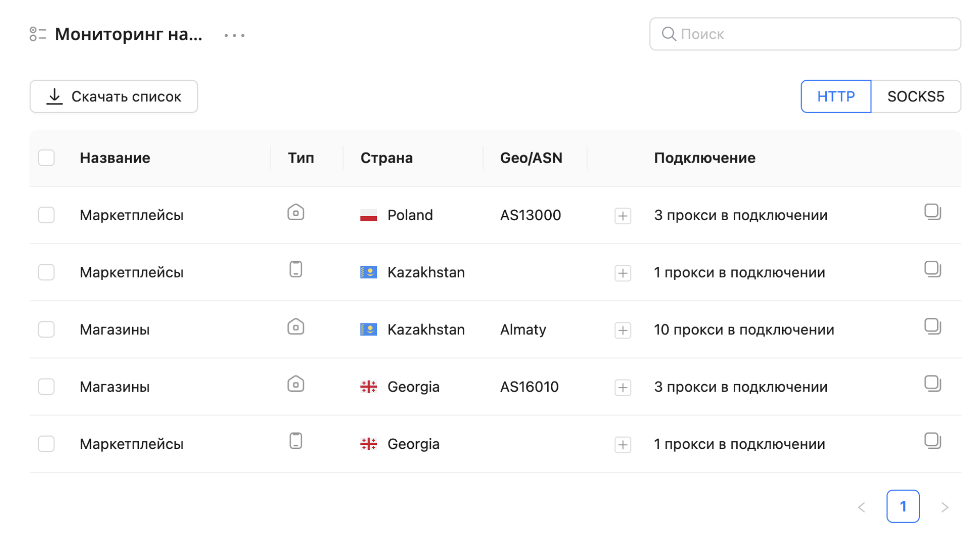The image size is (980, 539).
Task: Expand proxies for the Poland AS13000 row
Action: click(x=623, y=216)
